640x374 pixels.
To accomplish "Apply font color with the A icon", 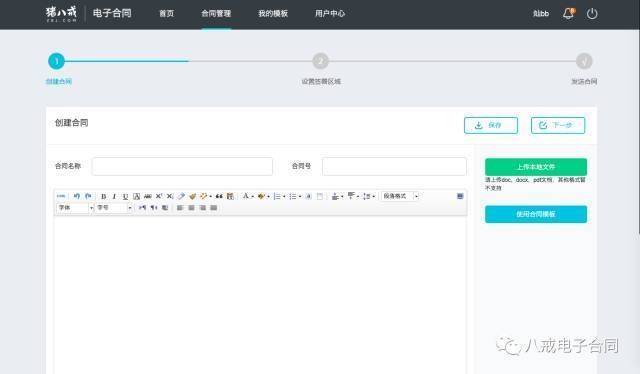I will point(246,196).
